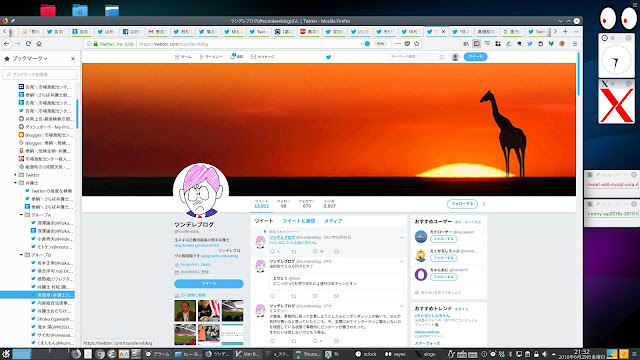Click the bookmarks search field in sidebar
Screen dimensions: 640x360
(x=40, y=74)
